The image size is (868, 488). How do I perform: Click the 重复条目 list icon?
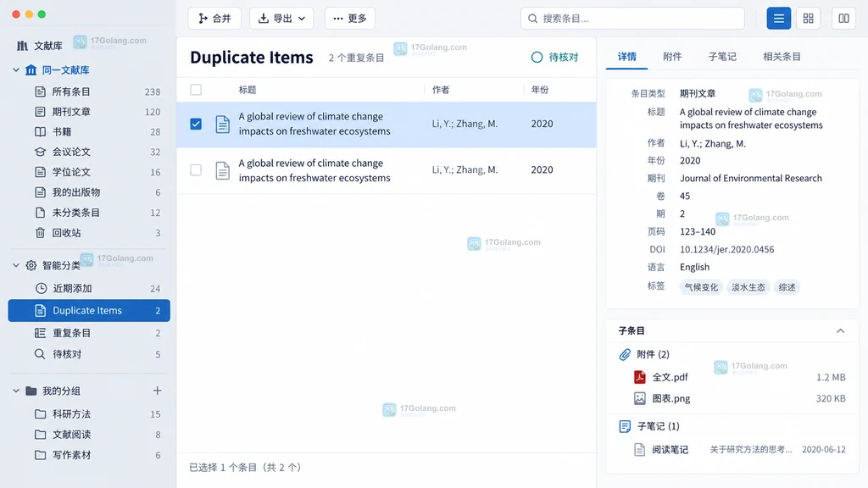pos(40,332)
